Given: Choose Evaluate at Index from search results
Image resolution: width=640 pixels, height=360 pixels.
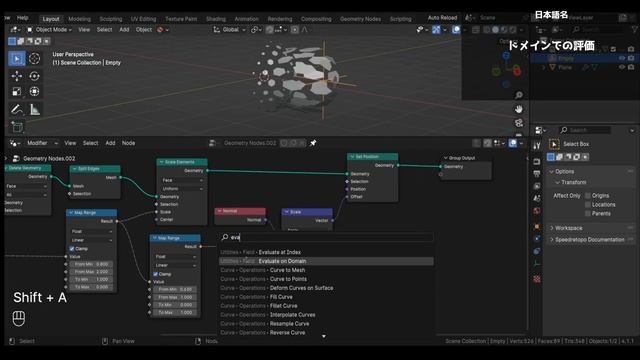Looking at the screenshot, I should click(326, 252).
